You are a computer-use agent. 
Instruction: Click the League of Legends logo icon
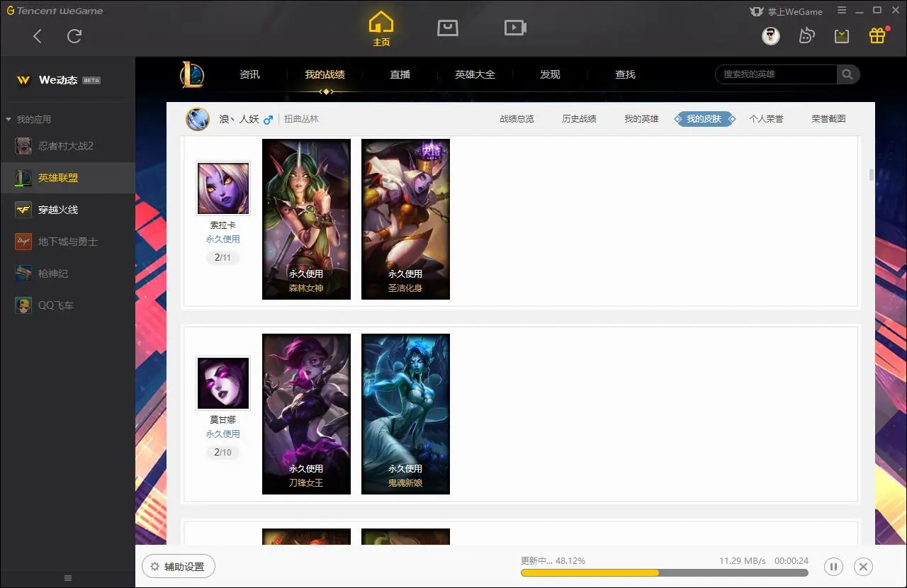click(x=191, y=74)
